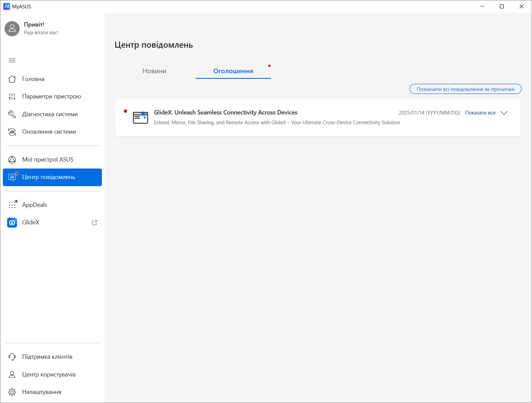Launch GlideX via its blue icon
This screenshot has width=532, height=403.
(x=12, y=222)
